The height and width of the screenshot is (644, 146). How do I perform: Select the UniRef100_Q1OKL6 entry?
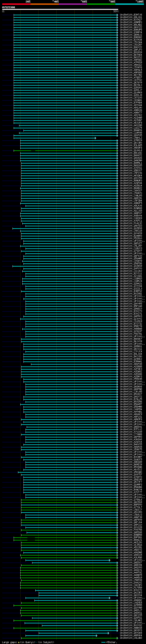tap(131, 151)
